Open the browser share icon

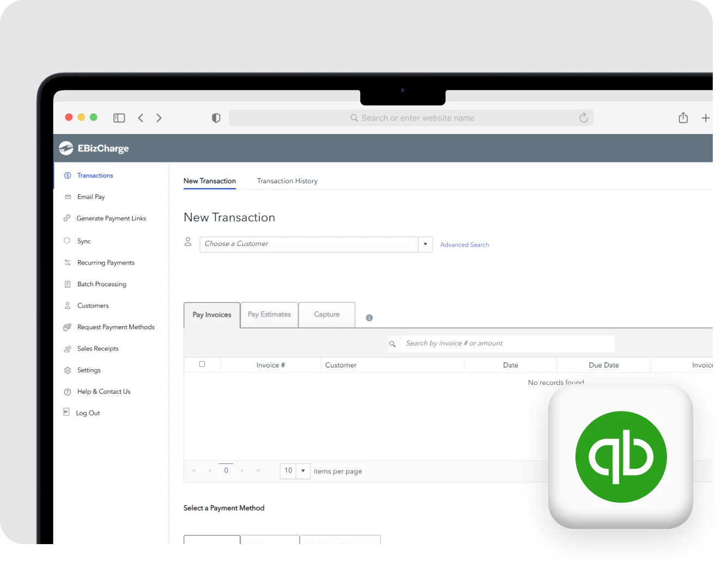(683, 117)
